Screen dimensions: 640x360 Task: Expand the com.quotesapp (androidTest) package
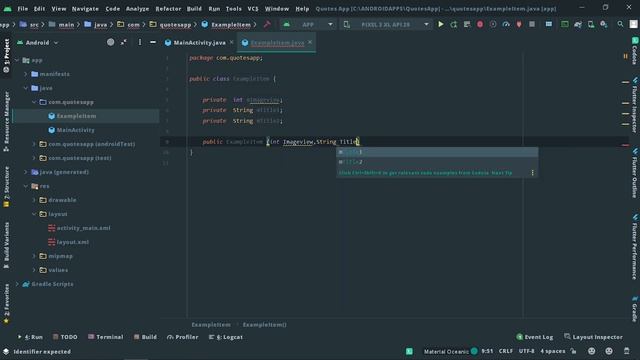(34, 144)
